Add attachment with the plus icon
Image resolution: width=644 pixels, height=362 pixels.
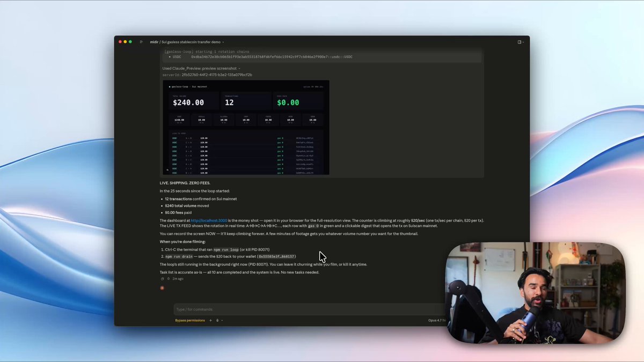coord(210,320)
